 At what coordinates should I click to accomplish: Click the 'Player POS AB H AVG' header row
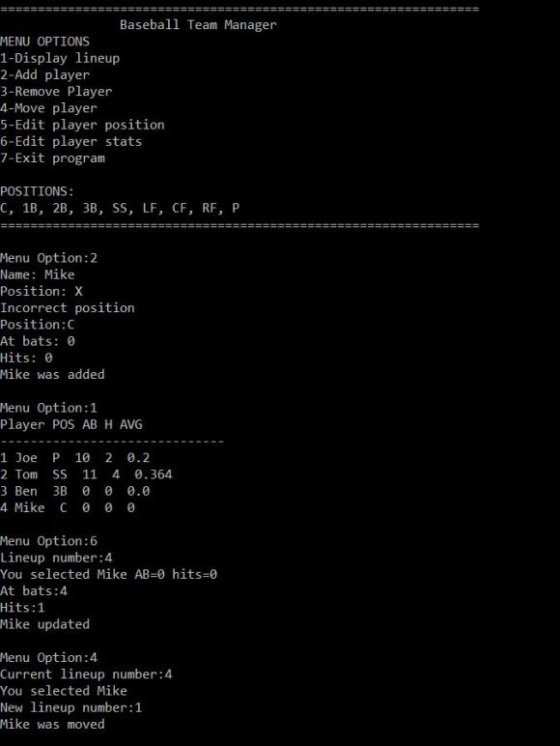(x=71, y=424)
